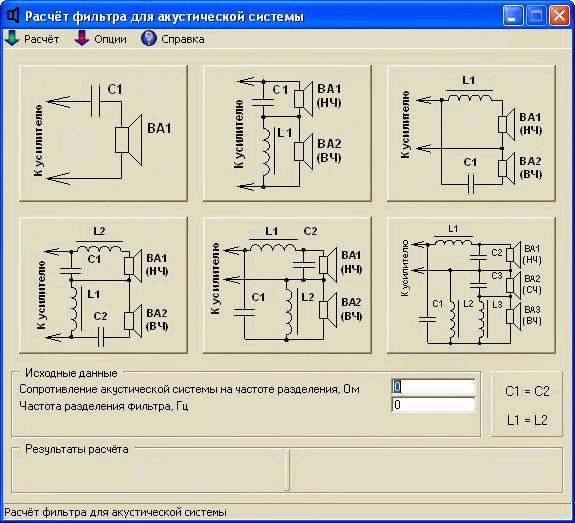Image resolution: width=575 pixels, height=523 pixels.
Task: Open the Расчёт menu
Action: (x=32, y=39)
